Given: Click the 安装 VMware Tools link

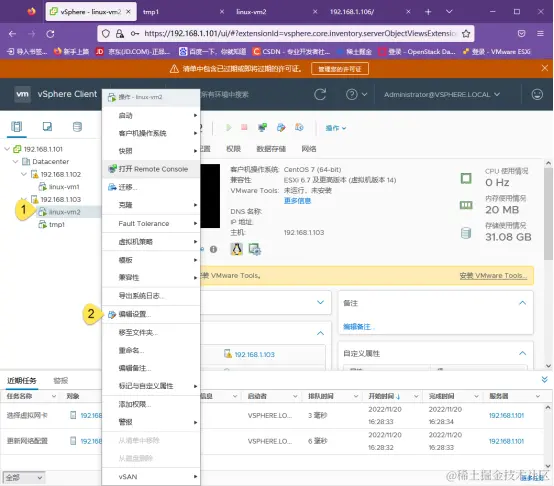Looking at the screenshot, I should 493,275.
